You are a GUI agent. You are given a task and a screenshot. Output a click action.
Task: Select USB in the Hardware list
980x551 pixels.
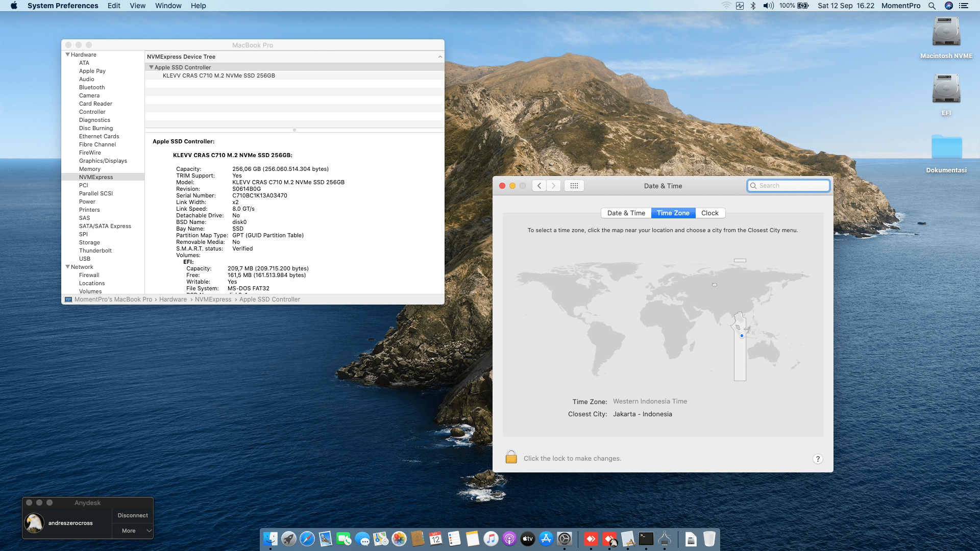coord(85,259)
